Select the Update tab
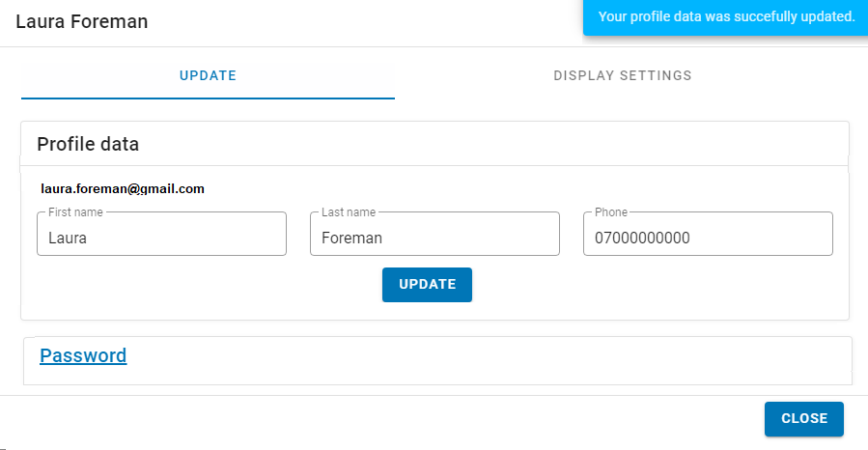 [208, 75]
